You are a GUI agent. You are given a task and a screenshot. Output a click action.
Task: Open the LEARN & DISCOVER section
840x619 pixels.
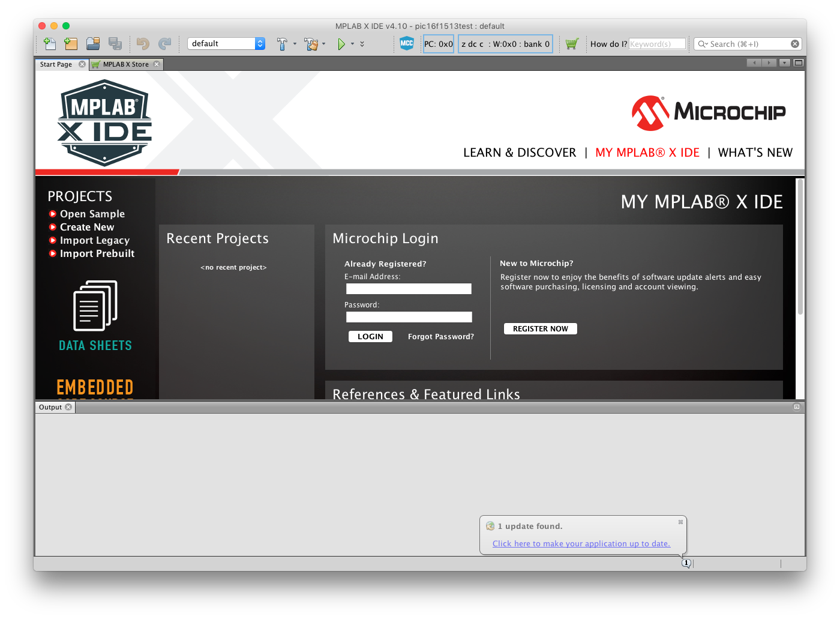520,152
